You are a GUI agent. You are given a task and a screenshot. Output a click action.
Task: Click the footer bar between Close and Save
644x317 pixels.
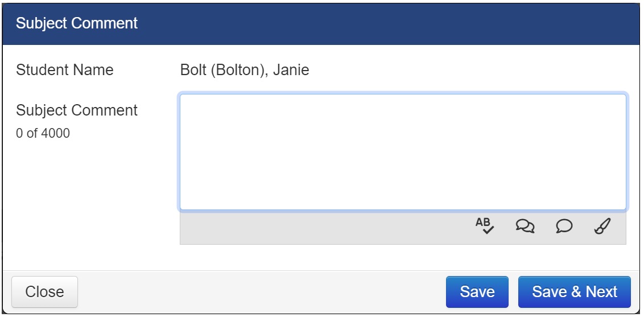click(262, 292)
